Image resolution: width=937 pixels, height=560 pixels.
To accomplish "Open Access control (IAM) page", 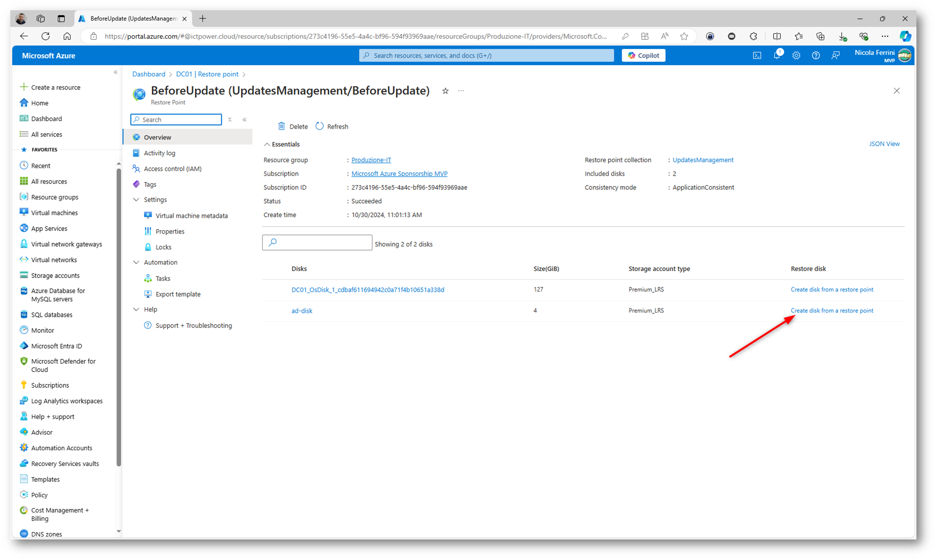I will coord(172,169).
